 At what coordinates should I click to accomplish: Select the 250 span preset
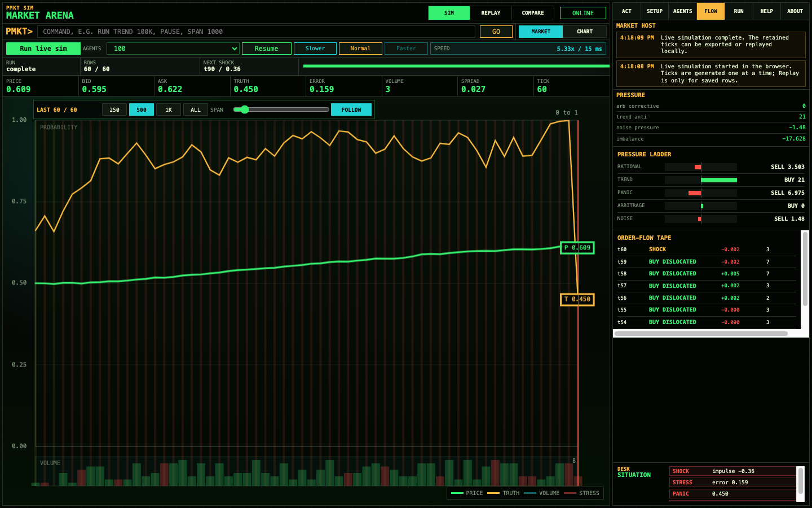(114, 110)
